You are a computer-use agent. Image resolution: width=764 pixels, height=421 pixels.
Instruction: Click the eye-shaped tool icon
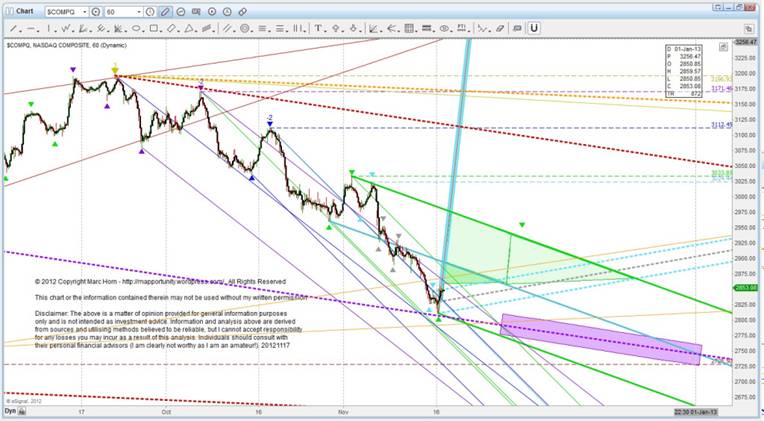pyautogui.click(x=444, y=28)
